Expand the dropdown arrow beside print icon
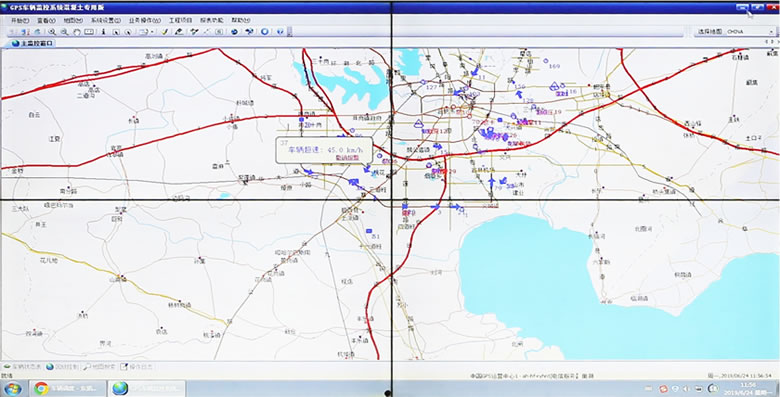The height and width of the screenshot is (397, 780). pos(152,32)
